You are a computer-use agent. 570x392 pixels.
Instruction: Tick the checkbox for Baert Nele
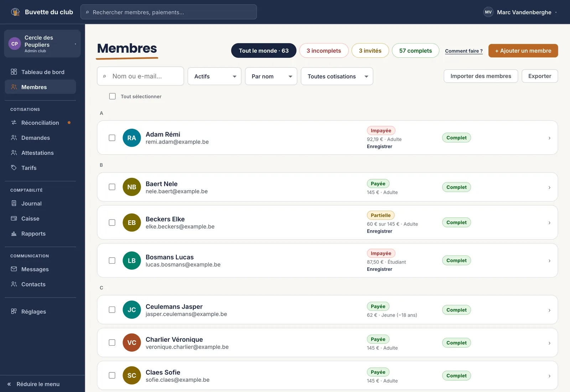pos(112,187)
